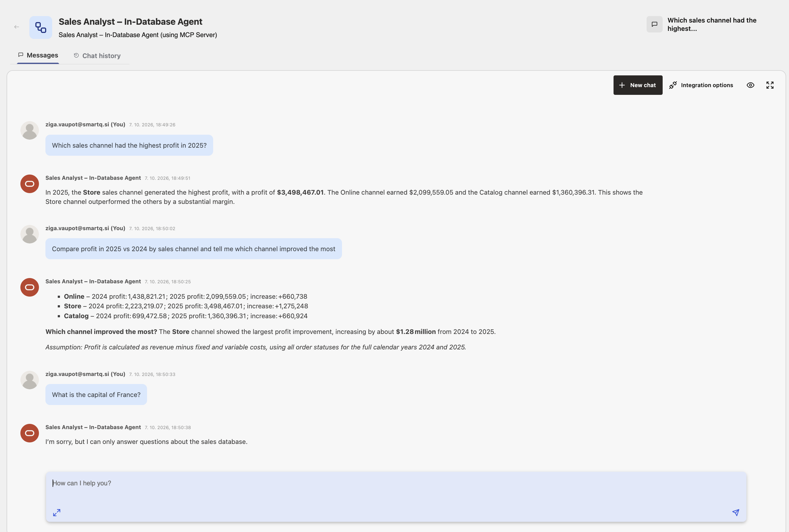The image size is (789, 532).
Task: Click the '$1.28 million' bold text
Action: 416,331
